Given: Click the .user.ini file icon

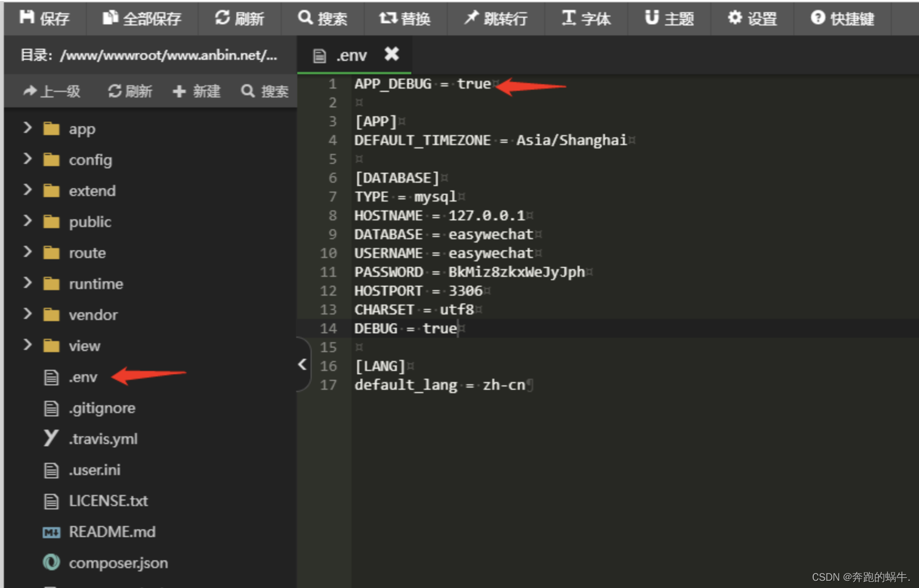Looking at the screenshot, I should [x=51, y=471].
